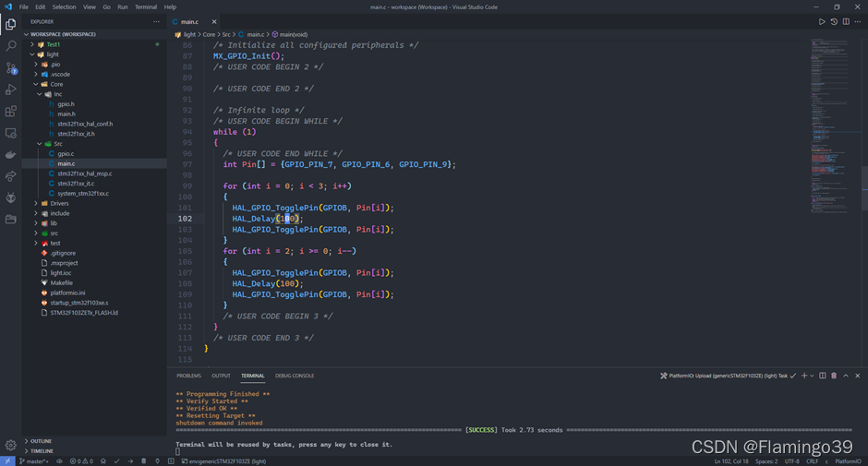This screenshot has height=466, width=868.
Task: Open the launch profile dropdown next to plus
Action: (x=812, y=376)
